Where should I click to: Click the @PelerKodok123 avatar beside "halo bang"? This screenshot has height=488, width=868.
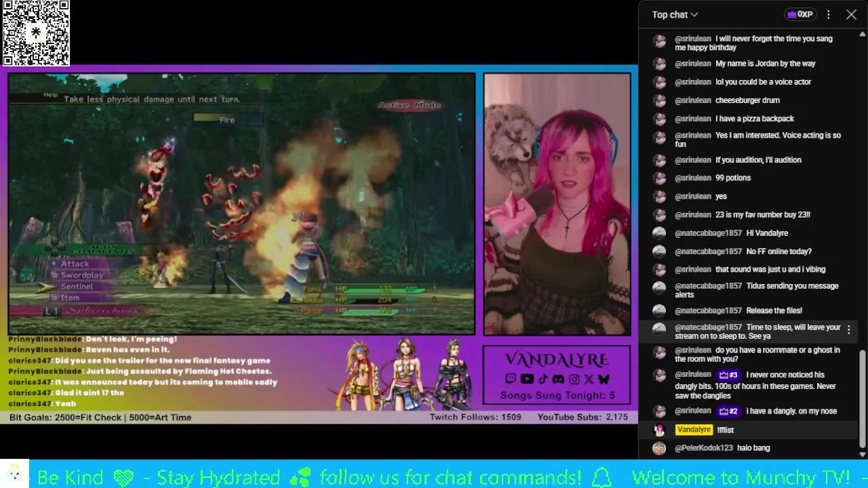[659, 448]
